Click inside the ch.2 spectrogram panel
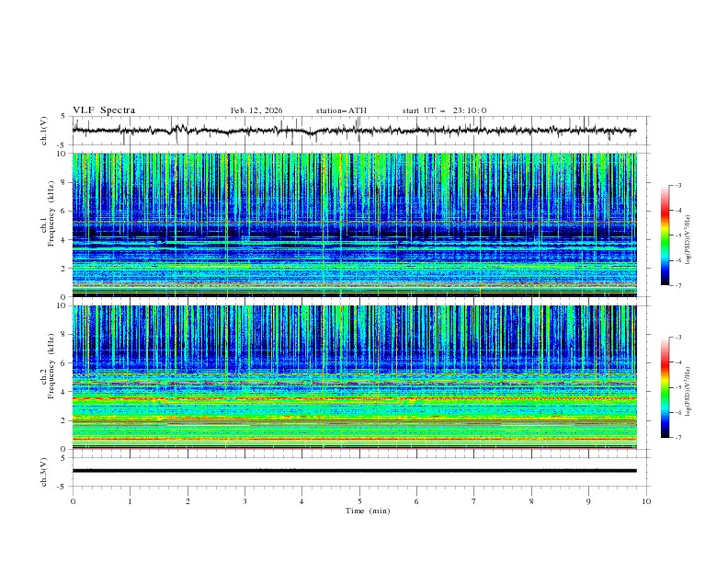The width and height of the screenshot is (728, 563). coord(354,377)
